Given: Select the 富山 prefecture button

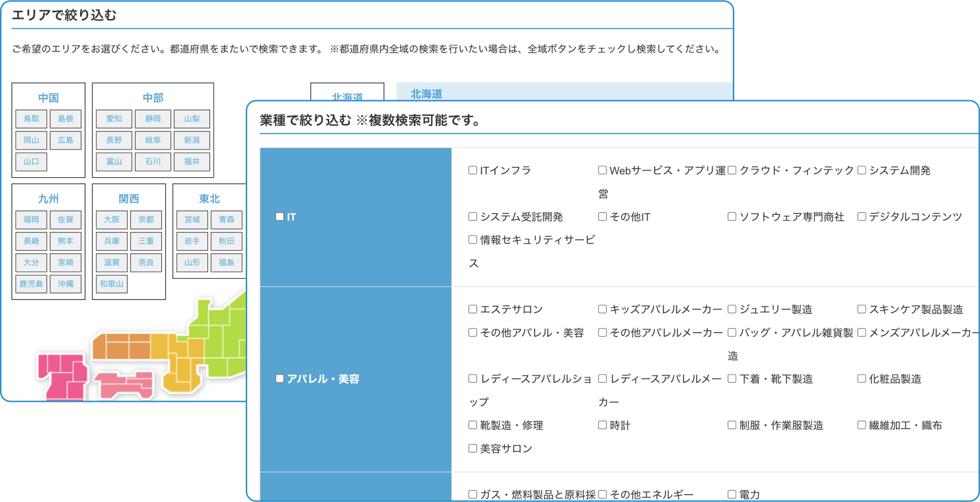Looking at the screenshot, I should (x=114, y=162).
